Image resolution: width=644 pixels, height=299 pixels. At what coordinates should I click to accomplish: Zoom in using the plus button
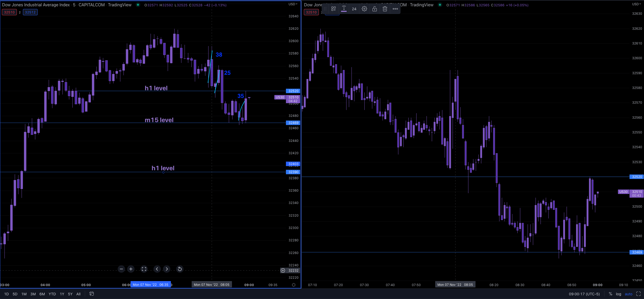[x=131, y=269]
